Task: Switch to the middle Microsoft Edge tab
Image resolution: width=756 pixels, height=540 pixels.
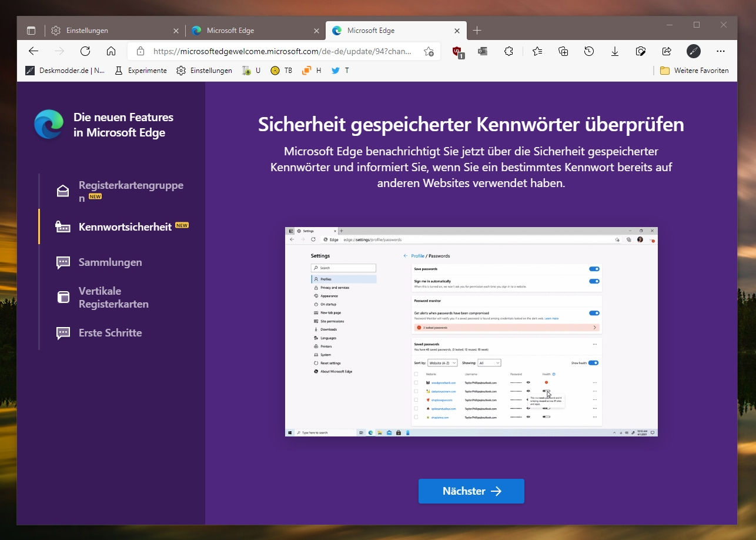Action: [x=255, y=31]
